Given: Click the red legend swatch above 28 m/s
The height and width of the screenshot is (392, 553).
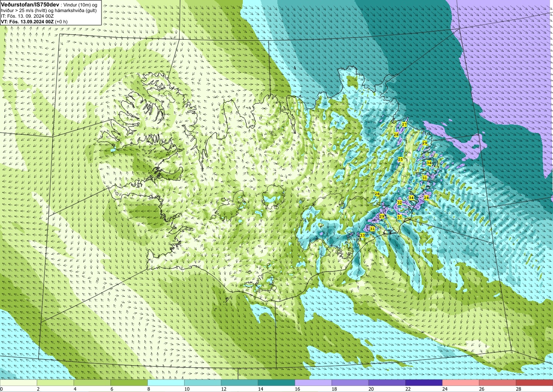Looking at the screenshot, I should pos(534,383).
